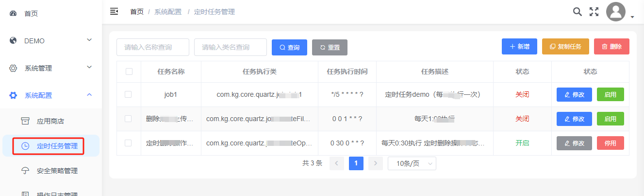This screenshot has height=196, width=644.
Task: Click the red 删除 delete button
Action: (x=611, y=47)
